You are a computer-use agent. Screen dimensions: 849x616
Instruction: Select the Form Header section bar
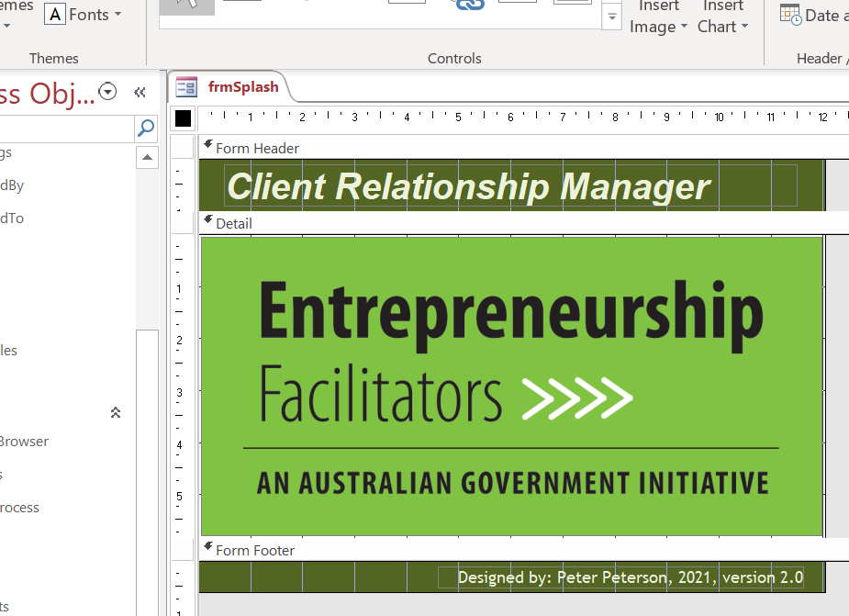(523, 148)
